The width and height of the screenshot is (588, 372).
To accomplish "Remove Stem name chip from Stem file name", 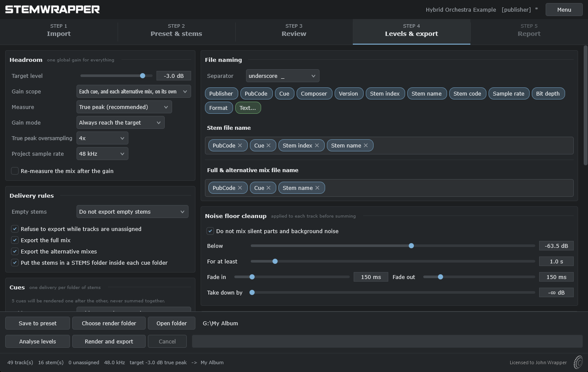I will pyautogui.click(x=366, y=145).
